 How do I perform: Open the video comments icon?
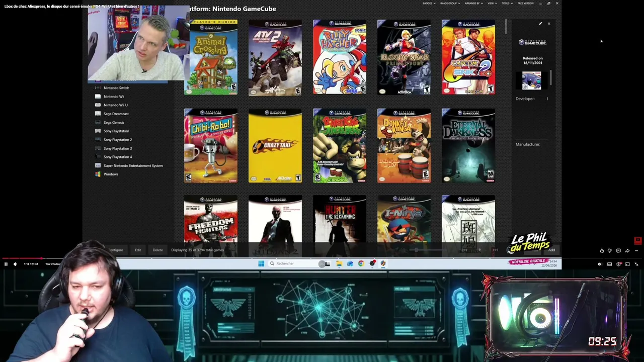[x=618, y=250]
